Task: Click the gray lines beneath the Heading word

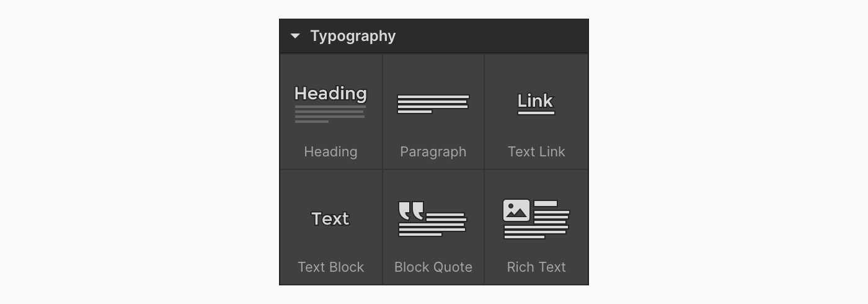Action: (x=330, y=114)
